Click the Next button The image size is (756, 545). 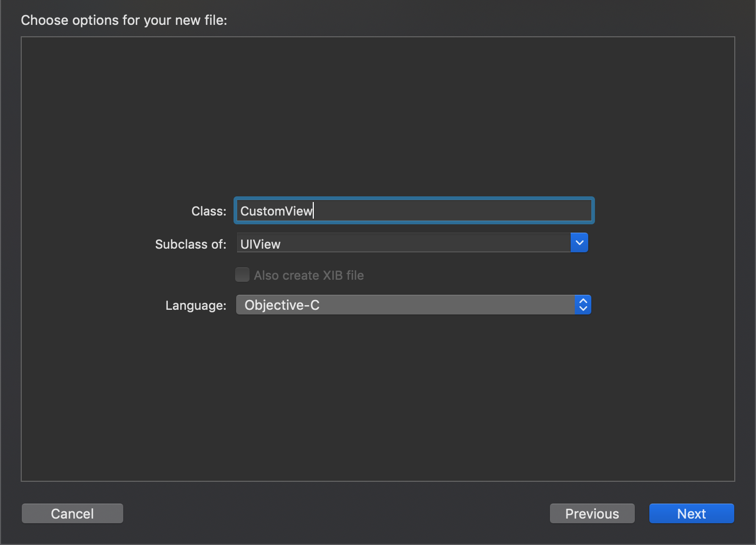click(691, 513)
